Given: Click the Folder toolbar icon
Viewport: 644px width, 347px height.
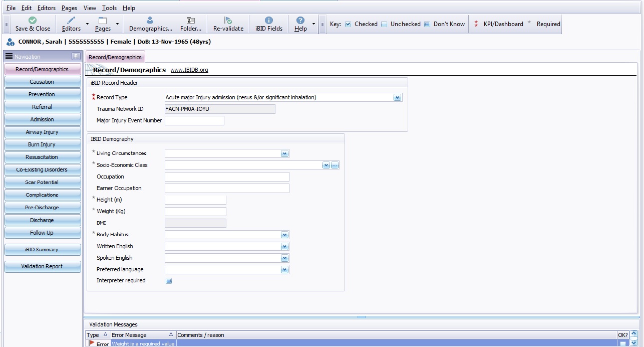Looking at the screenshot, I should tap(190, 21).
